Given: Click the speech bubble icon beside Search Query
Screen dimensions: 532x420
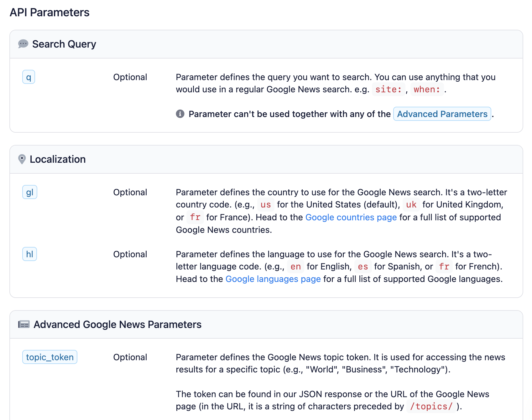Looking at the screenshot, I should tap(23, 44).
